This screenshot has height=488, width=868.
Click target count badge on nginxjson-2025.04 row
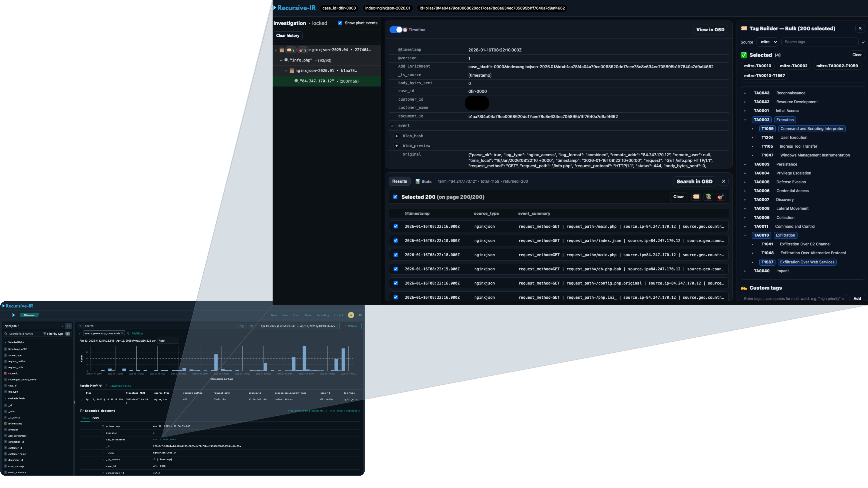(x=303, y=50)
